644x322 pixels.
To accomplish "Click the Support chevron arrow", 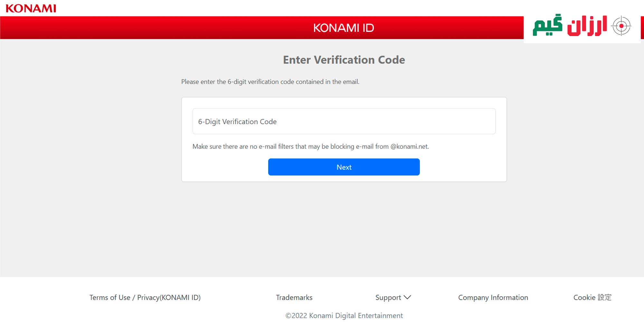I will pos(407,297).
